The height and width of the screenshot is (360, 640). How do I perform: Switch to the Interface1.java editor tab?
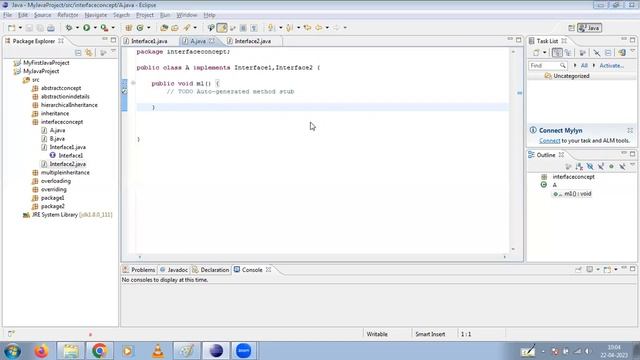(149, 41)
